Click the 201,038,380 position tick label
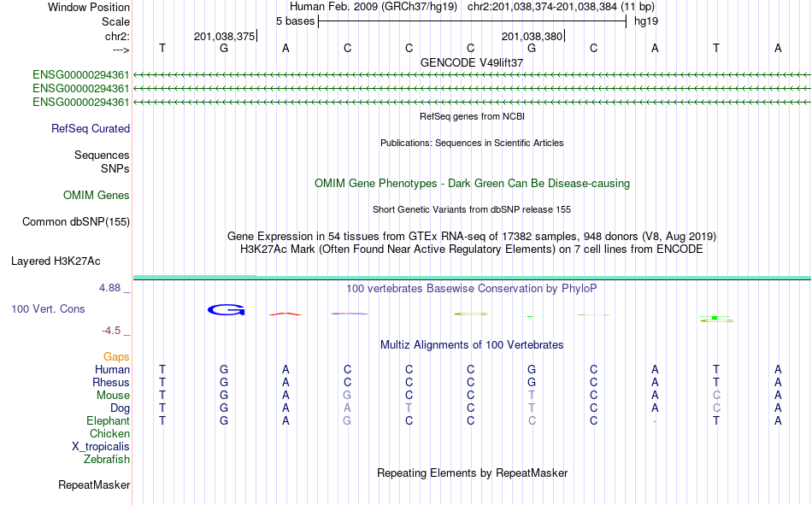Screen dimensions: 812x505 tap(532, 36)
